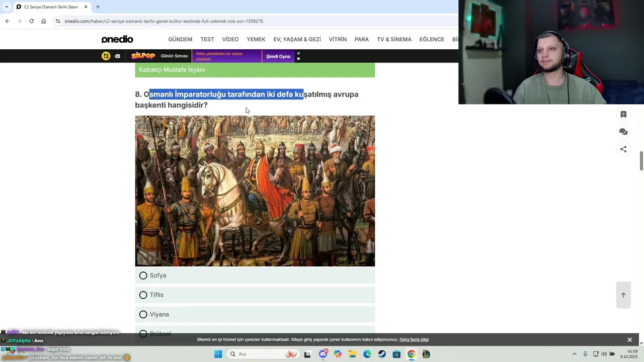Viewport: 644px width, 362px height.
Task: Click the browser forward arrow
Action: [x=19, y=21]
